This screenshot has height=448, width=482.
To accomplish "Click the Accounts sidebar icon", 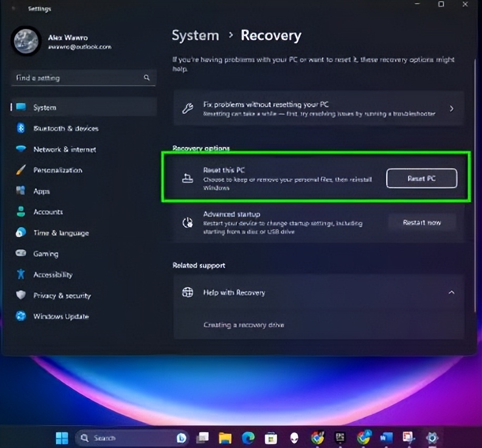I will coord(20,211).
